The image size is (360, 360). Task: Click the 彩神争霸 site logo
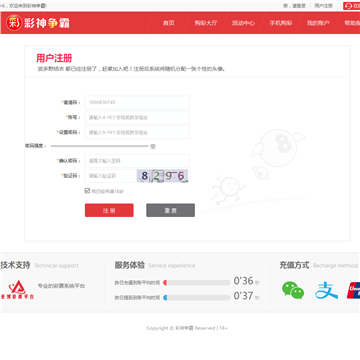[38, 23]
